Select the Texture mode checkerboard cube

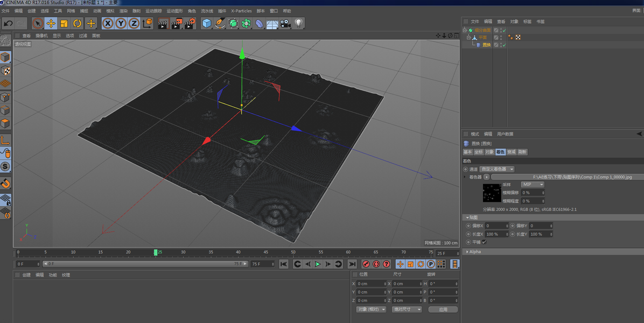pos(5,70)
